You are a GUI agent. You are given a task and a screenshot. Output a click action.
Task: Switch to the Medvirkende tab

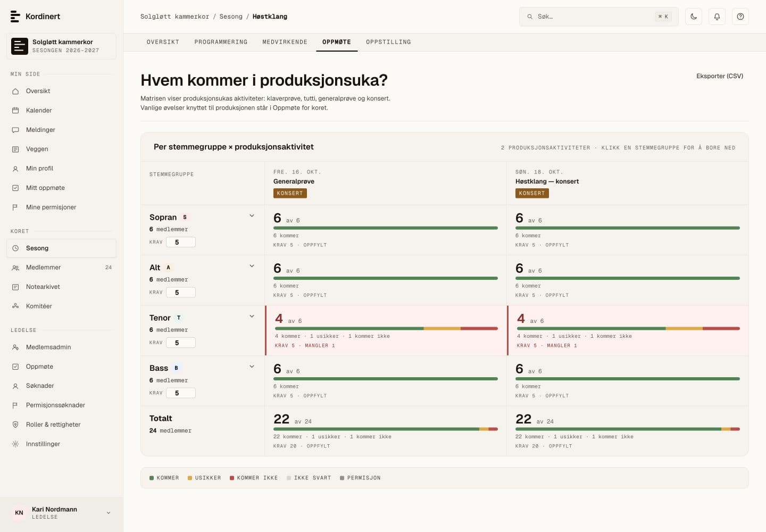pyautogui.click(x=285, y=42)
